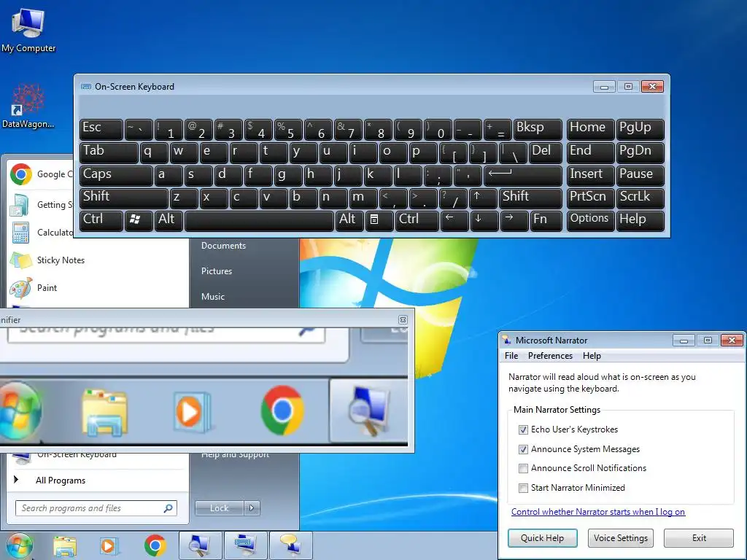Click the Pause key on the keyboard

[640, 176]
